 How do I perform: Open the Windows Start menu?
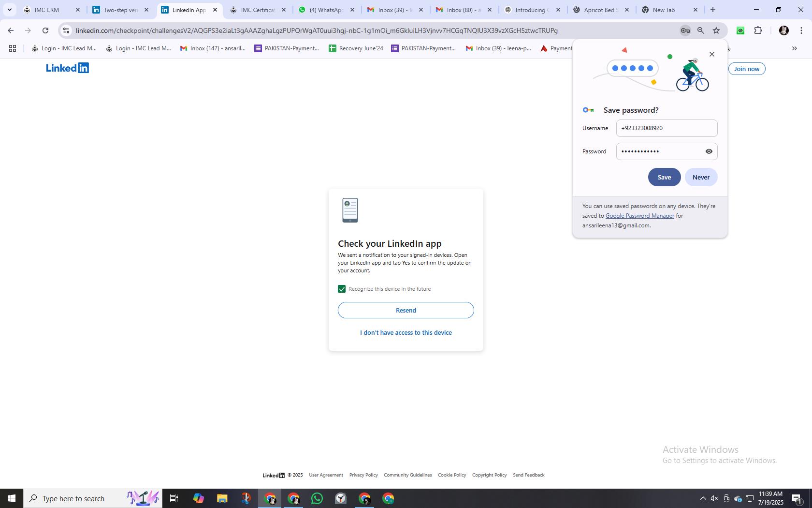click(x=12, y=498)
